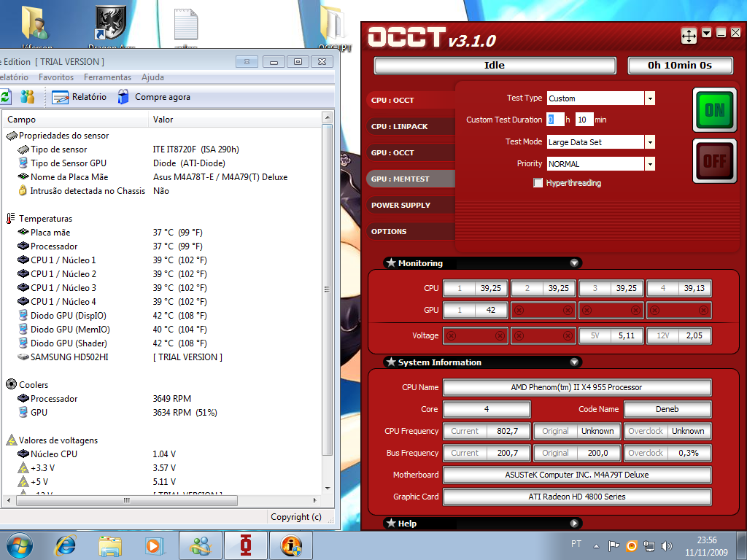Open Internet Explorer from the taskbar
The width and height of the screenshot is (747, 560).
pyautogui.click(x=66, y=545)
